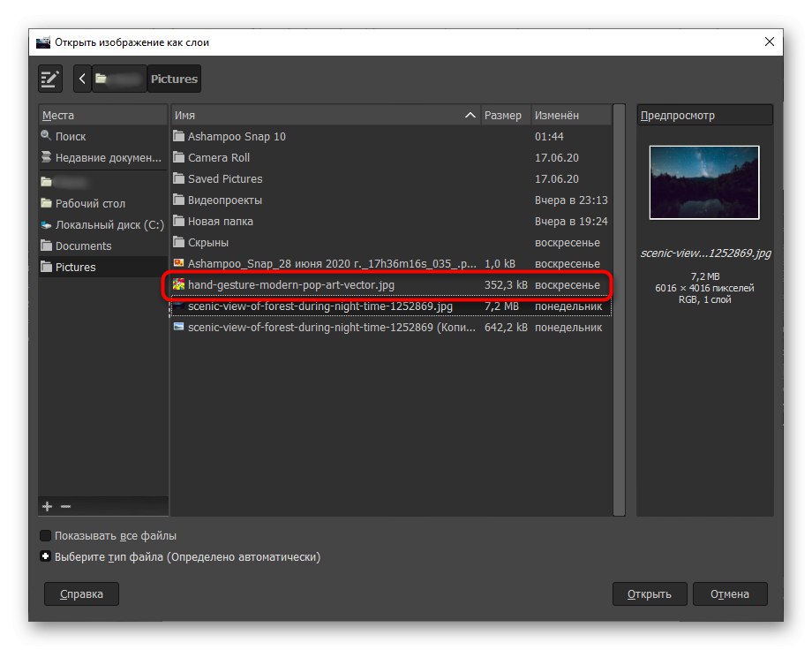This screenshot has width=812, height=650.
Task: Select the Camera Roll folder
Action: (x=391, y=157)
